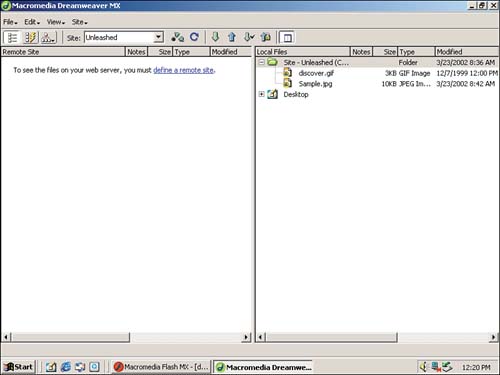Click the Check Out files icon
500x375 pixels.
249,37
